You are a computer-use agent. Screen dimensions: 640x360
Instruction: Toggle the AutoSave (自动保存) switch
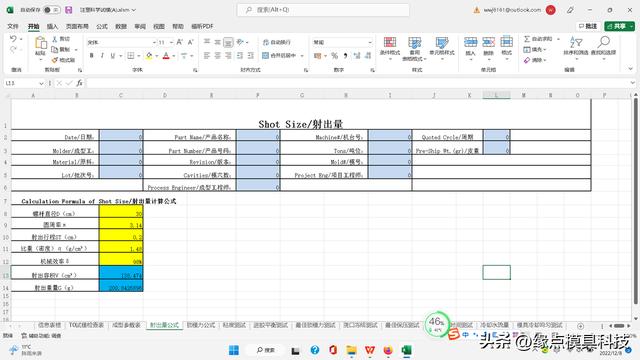51,10
